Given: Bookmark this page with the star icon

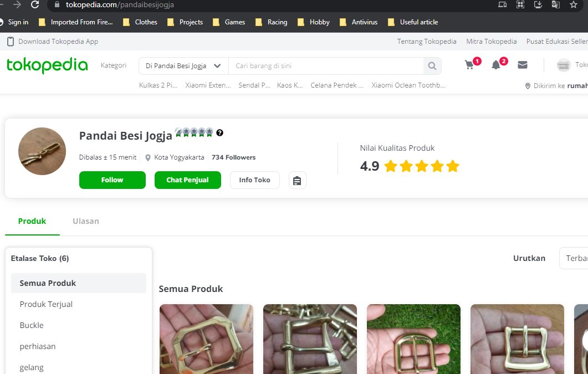Looking at the screenshot, I should pyautogui.click(x=574, y=4).
